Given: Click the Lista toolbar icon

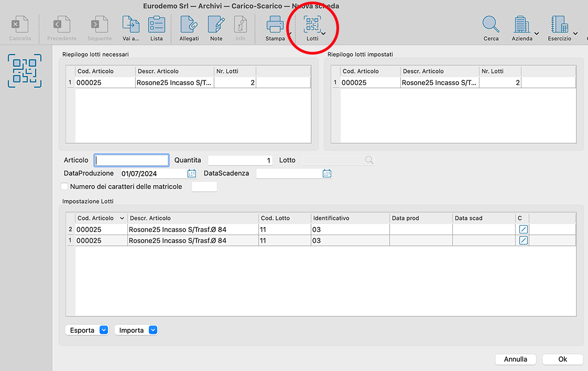Looking at the screenshot, I should pos(156,25).
